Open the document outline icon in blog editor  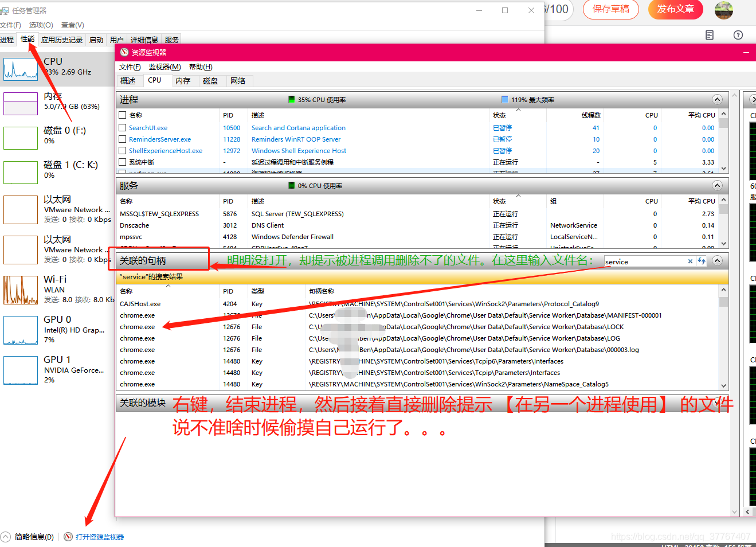click(710, 35)
